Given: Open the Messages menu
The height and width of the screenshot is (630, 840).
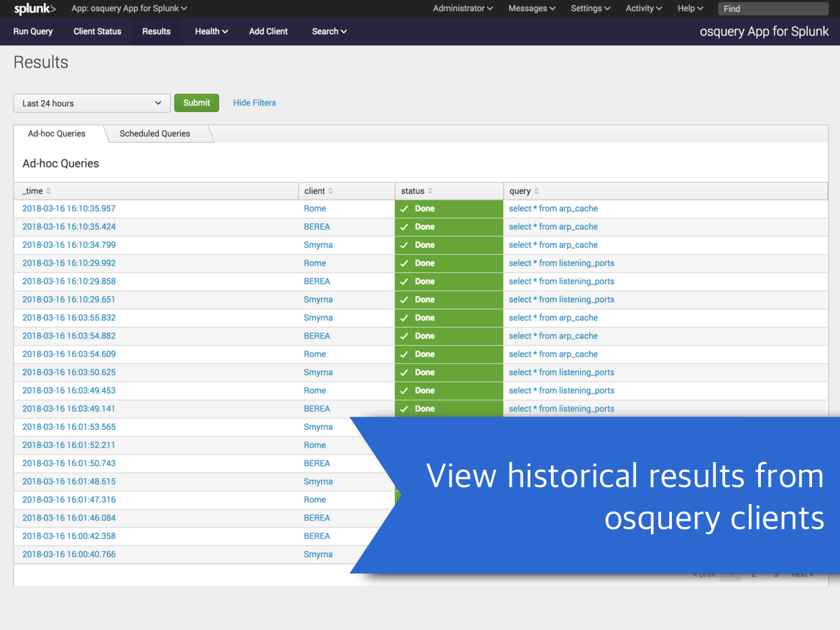Looking at the screenshot, I should [x=532, y=8].
